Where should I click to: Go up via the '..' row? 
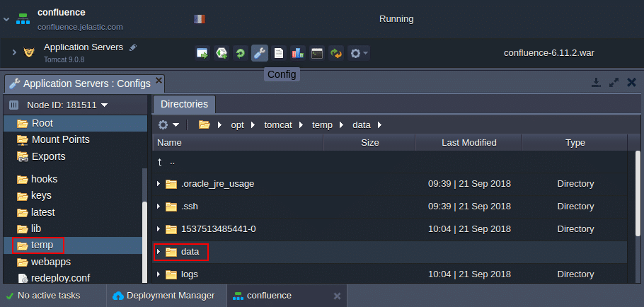click(x=390, y=162)
